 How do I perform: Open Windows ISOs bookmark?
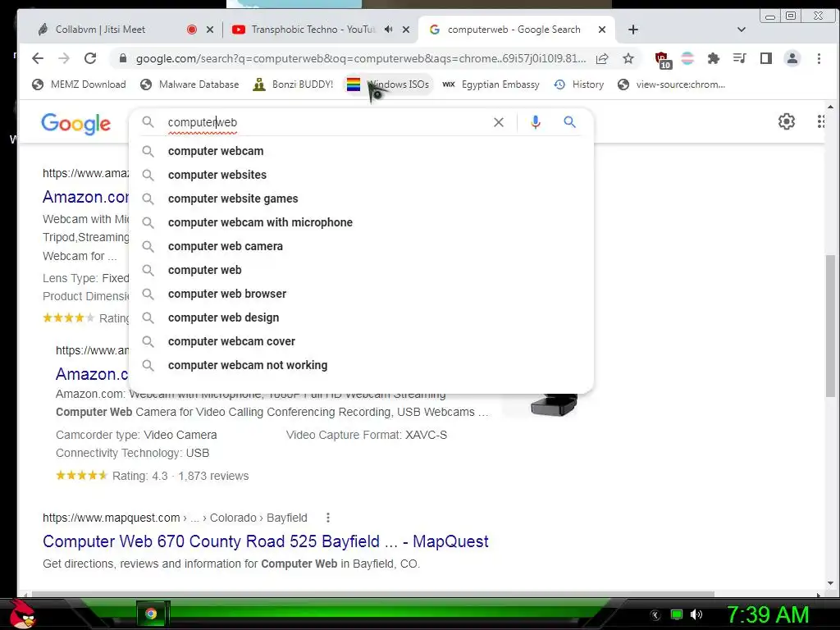click(388, 84)
